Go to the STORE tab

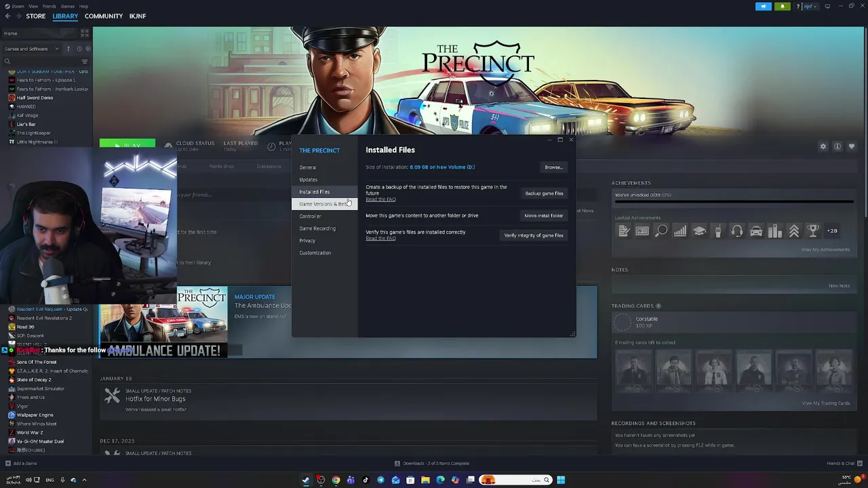(36, 16)
